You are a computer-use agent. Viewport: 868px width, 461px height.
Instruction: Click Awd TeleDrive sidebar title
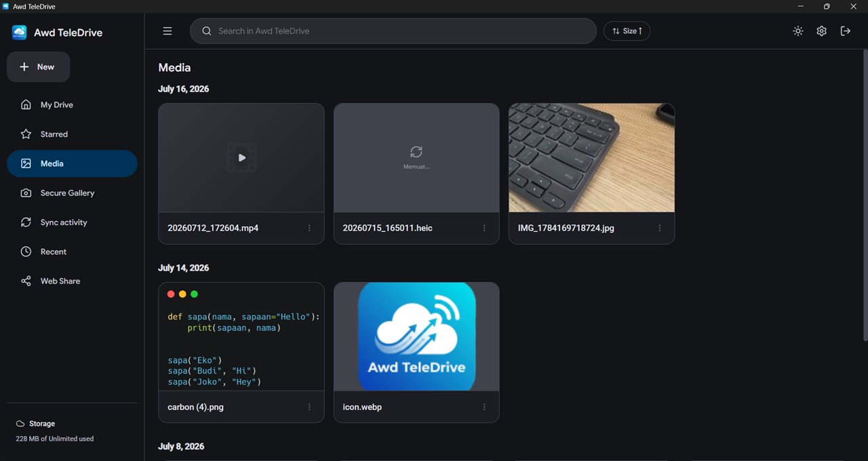coord(68,33)
